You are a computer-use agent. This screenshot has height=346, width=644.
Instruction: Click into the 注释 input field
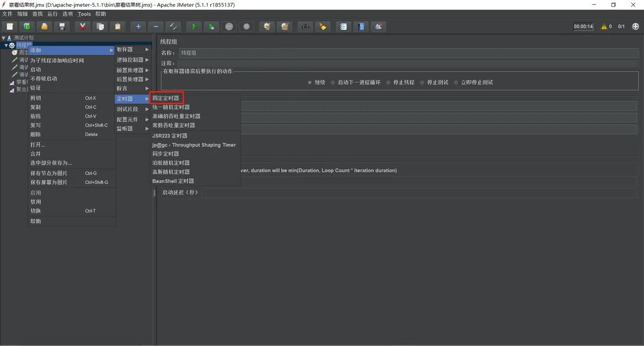pos(408,63)
